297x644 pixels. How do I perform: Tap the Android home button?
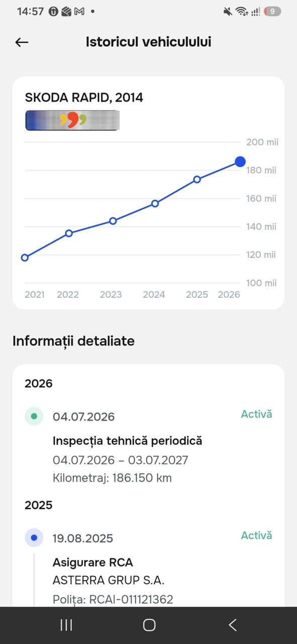point(149,625)
